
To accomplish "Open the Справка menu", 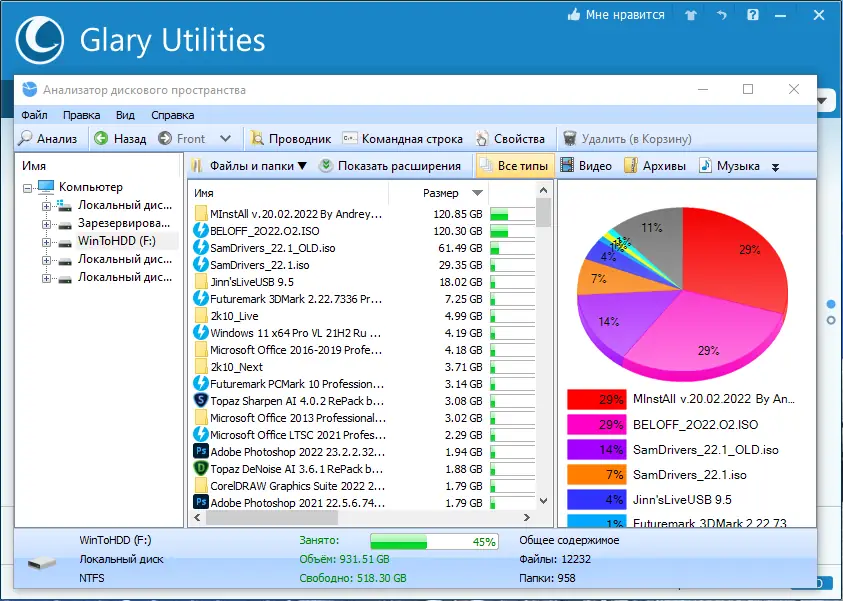I will click(173, 115).
